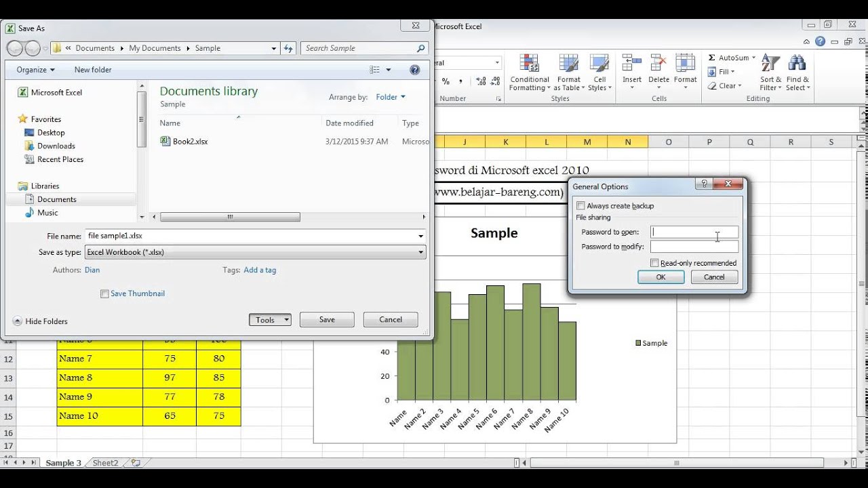Image resolution: width=868 pixels, height=488 pixels.
Task: Click Save in Save As dialog
Action: (x=327, y=320)
